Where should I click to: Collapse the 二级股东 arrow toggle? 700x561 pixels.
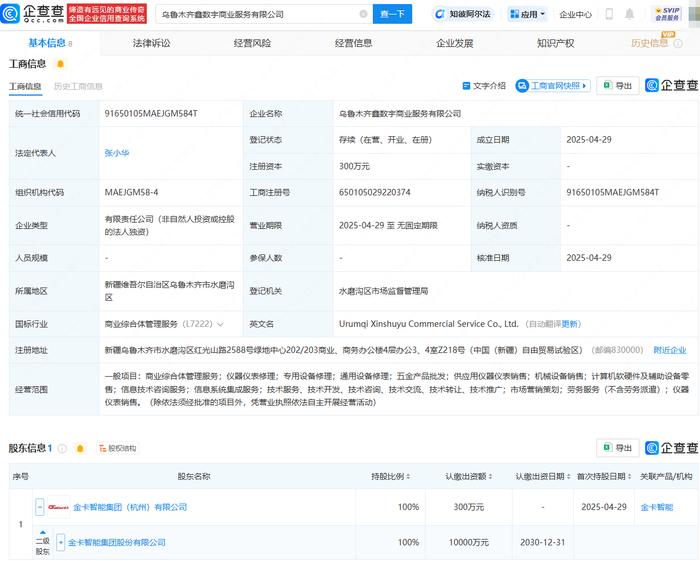pyautogui.click(x=42, y=532)
